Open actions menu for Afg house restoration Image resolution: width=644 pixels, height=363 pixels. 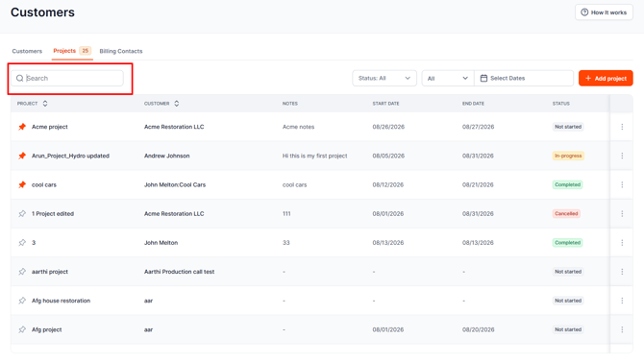coord(622,301)
